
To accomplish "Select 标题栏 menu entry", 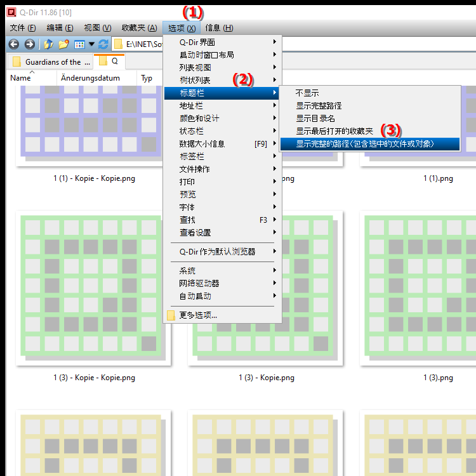I will 221,93.
